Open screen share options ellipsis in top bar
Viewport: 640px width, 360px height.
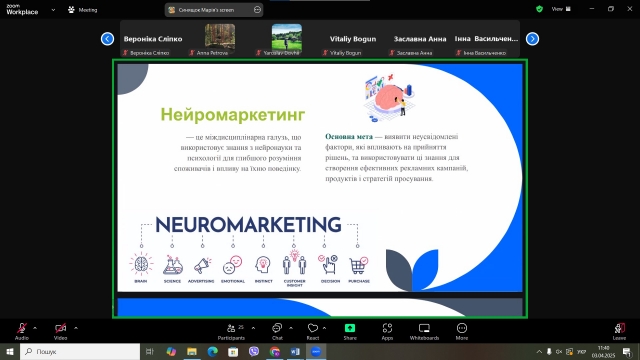257,10
